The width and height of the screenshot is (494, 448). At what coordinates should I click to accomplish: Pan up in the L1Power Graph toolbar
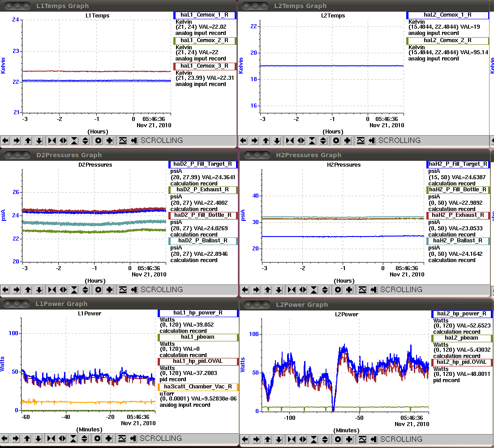point(27,438)
